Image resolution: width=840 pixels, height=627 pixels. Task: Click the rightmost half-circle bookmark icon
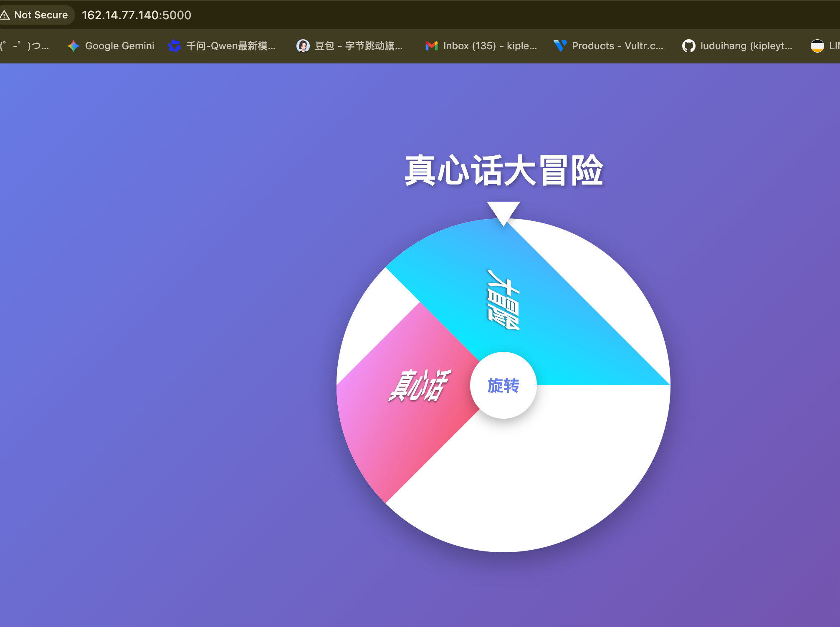817,46
